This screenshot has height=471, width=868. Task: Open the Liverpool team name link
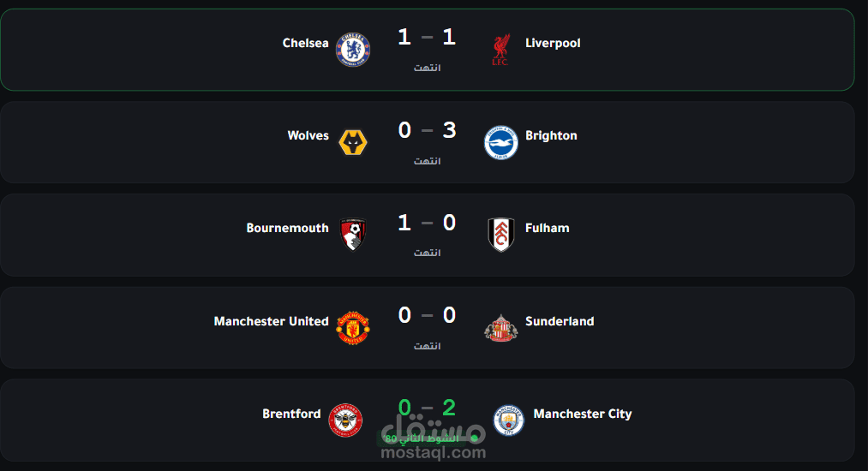tap(553, 43)
